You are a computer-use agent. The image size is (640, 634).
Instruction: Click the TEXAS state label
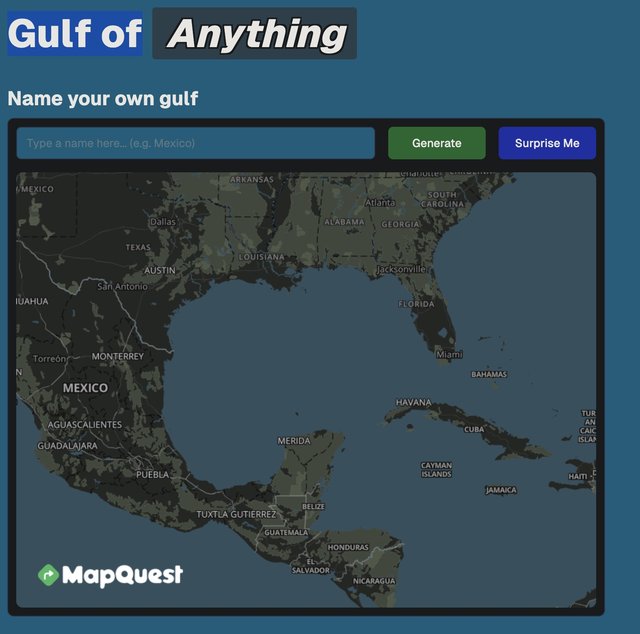click(138, 247)
